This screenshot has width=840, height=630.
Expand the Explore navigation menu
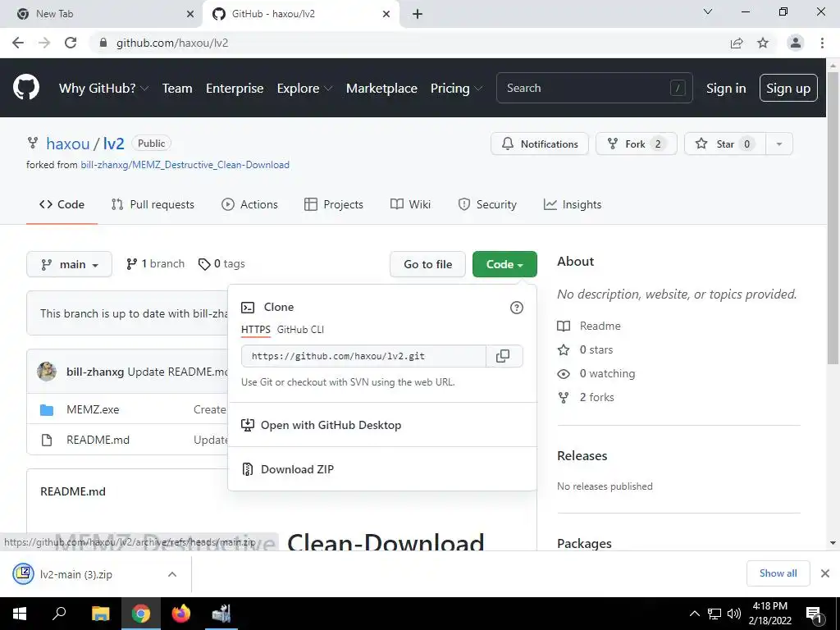click(304, 88)
